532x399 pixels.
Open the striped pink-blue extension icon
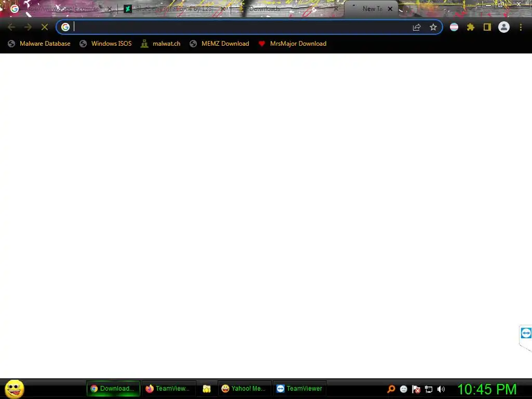[x=454, y=27]
